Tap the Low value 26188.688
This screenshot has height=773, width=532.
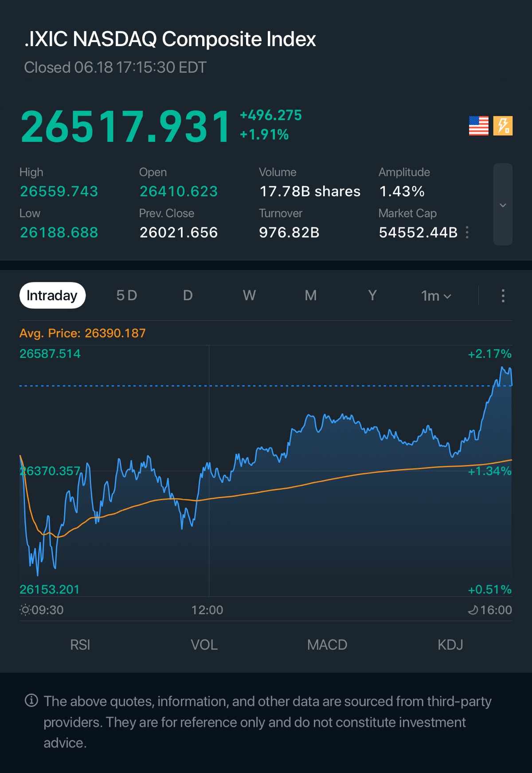[x=59, y=233]
